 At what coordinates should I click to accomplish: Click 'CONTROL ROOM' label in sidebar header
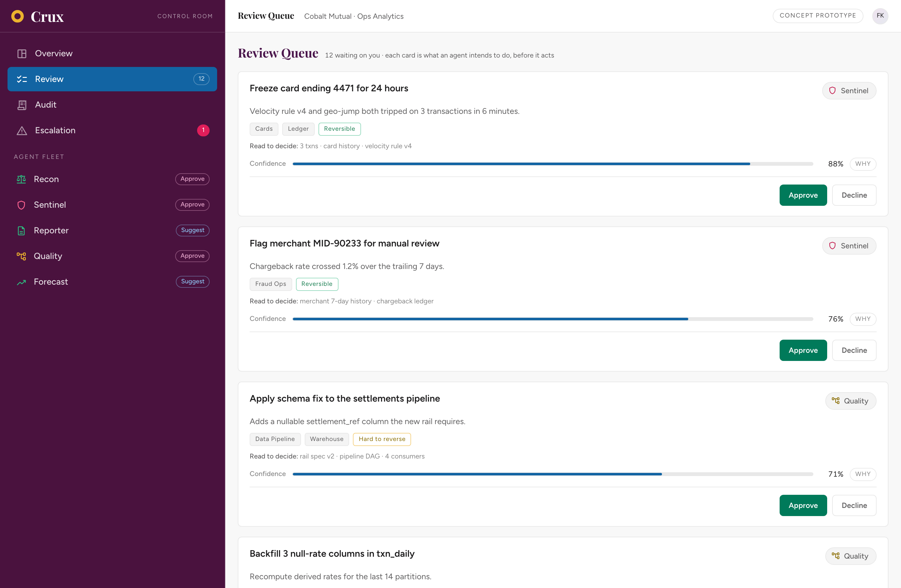[x=185, y=16]
